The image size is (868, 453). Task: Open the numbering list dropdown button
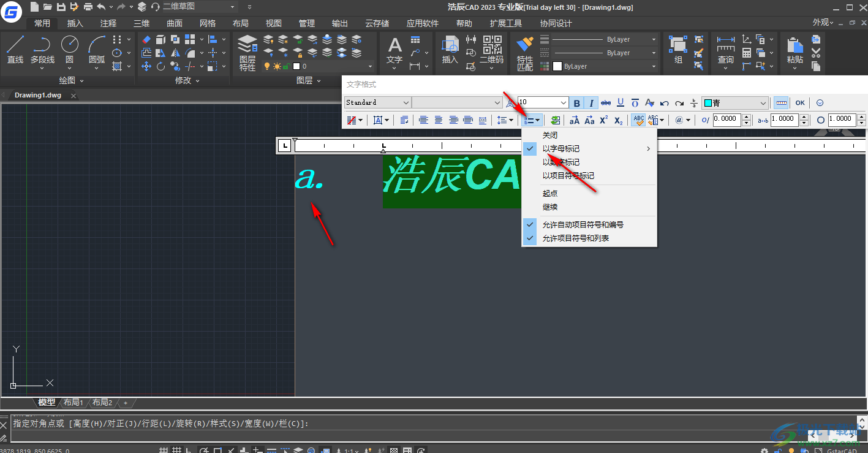[532, 120]
